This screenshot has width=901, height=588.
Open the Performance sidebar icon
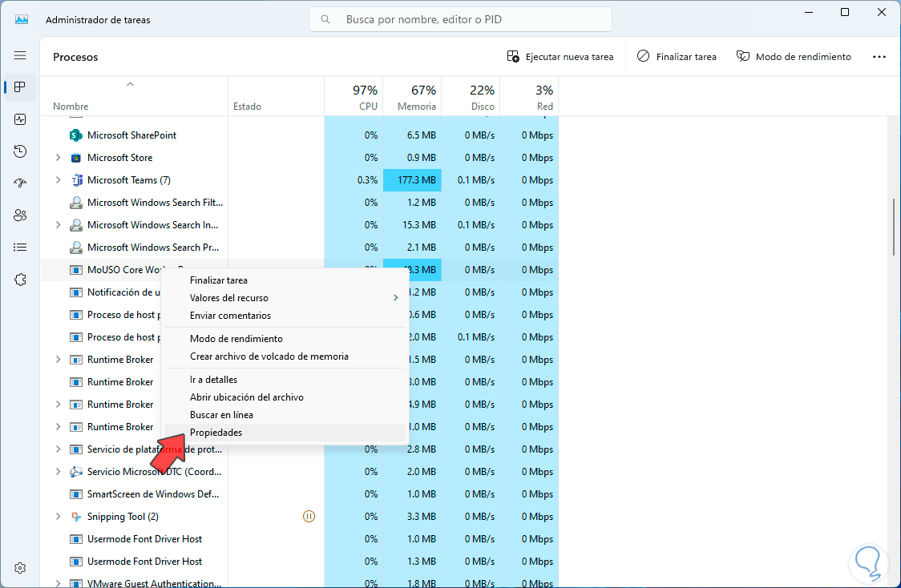click(x=20, y=119)
